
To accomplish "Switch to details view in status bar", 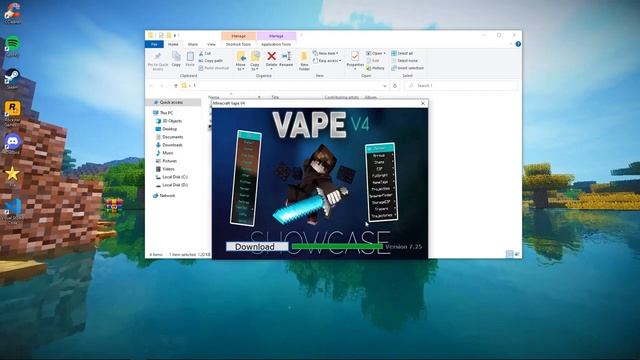I will tap(509, 254).
